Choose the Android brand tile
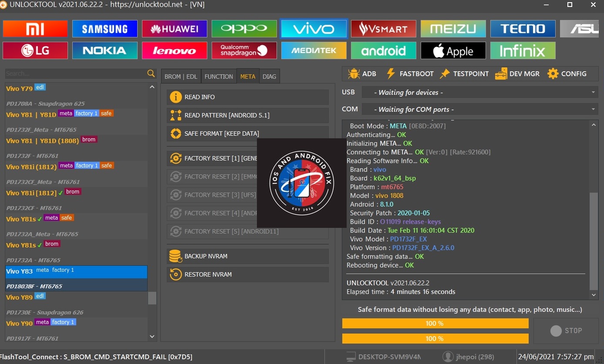The height and width of the screenshot is (364, 604). [384, 50]
